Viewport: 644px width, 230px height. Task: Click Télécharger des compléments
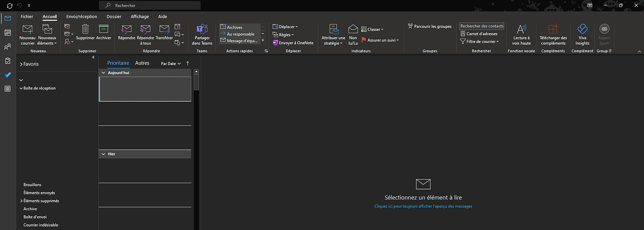[553, 34]
